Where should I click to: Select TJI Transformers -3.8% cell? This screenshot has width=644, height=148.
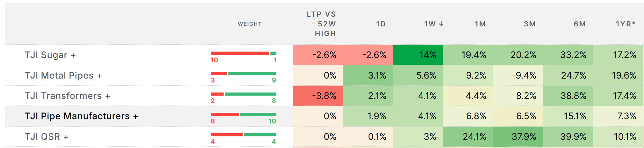click(x=318, y=96)
